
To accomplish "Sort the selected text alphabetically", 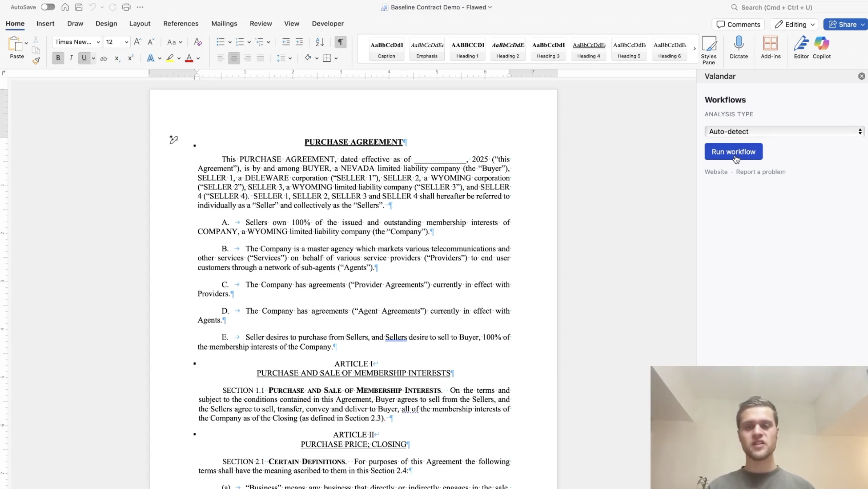I will [319, 42].
